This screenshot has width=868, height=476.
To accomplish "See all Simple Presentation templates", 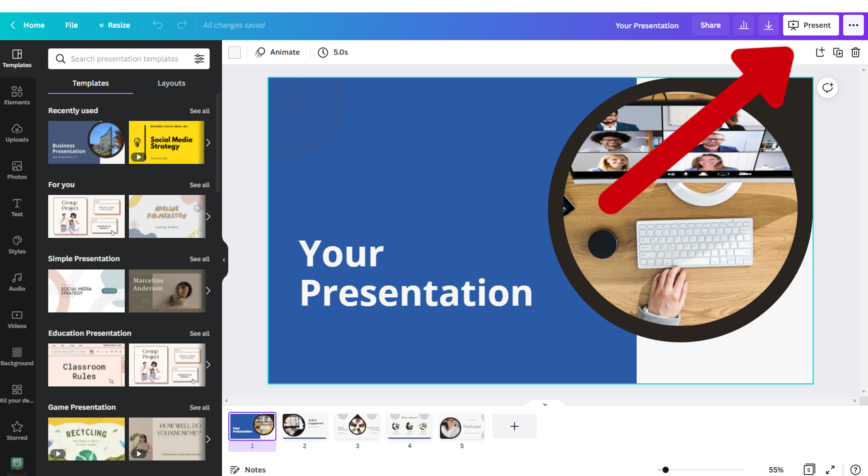I will [199, 259].
